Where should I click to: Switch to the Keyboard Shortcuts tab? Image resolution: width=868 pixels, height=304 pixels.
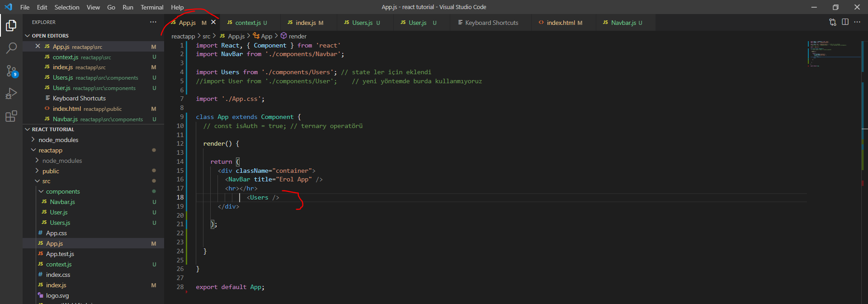[491, 23]
